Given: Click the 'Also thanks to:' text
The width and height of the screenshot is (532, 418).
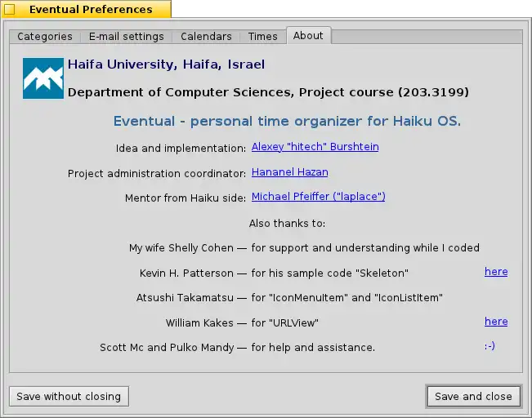Looking at the screenshot, I should (x=287, y=224).
